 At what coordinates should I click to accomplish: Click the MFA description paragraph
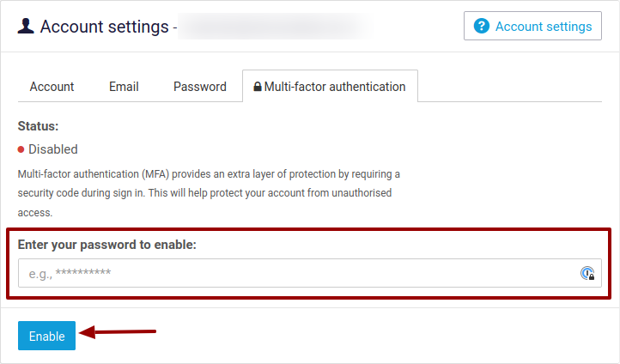pos(209,193)
